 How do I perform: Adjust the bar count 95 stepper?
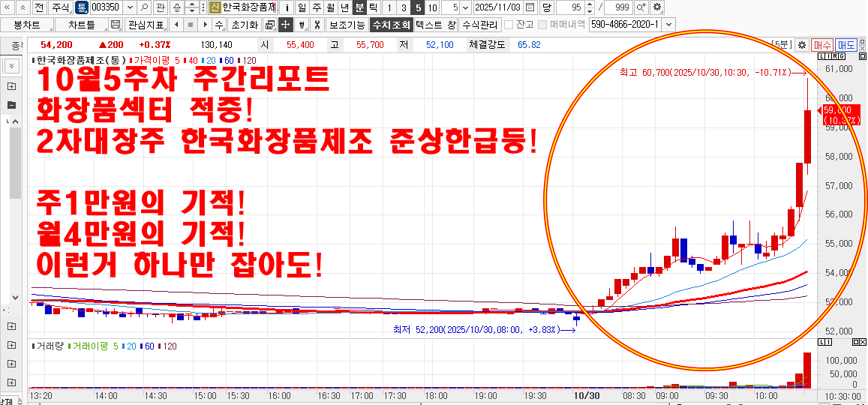pos(590,7)
